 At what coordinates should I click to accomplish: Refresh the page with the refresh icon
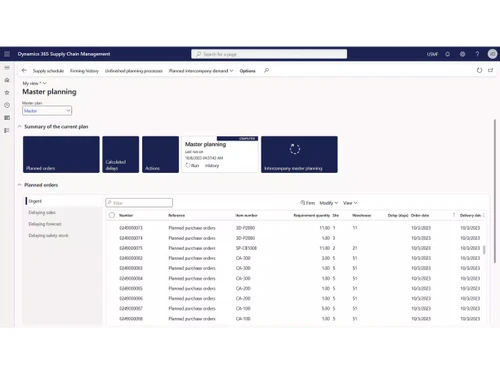[479, 70]
